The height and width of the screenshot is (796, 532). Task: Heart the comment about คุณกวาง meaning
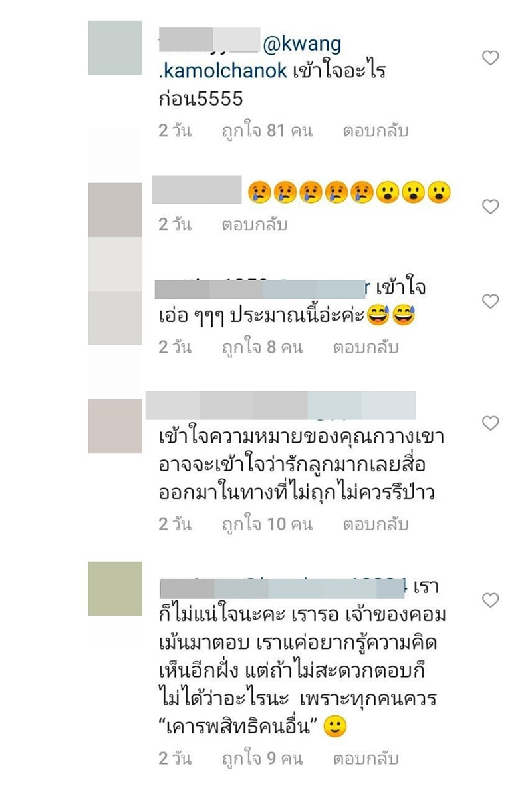[490, 423]
